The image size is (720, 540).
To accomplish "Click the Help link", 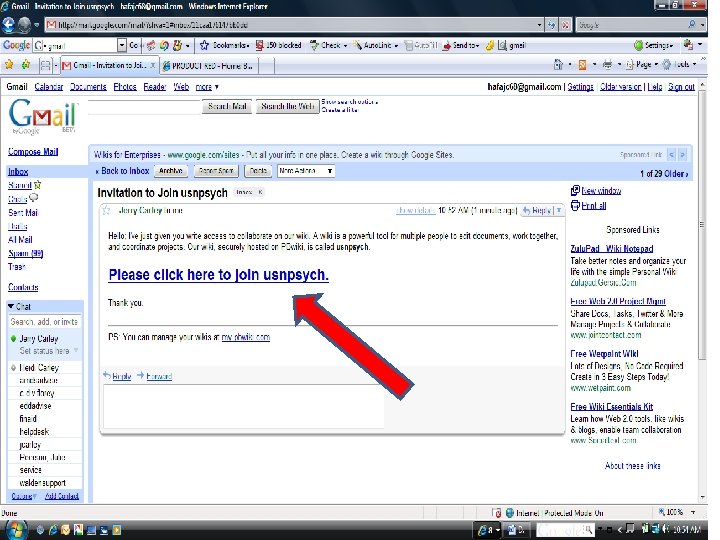I will tap(655, 87).
